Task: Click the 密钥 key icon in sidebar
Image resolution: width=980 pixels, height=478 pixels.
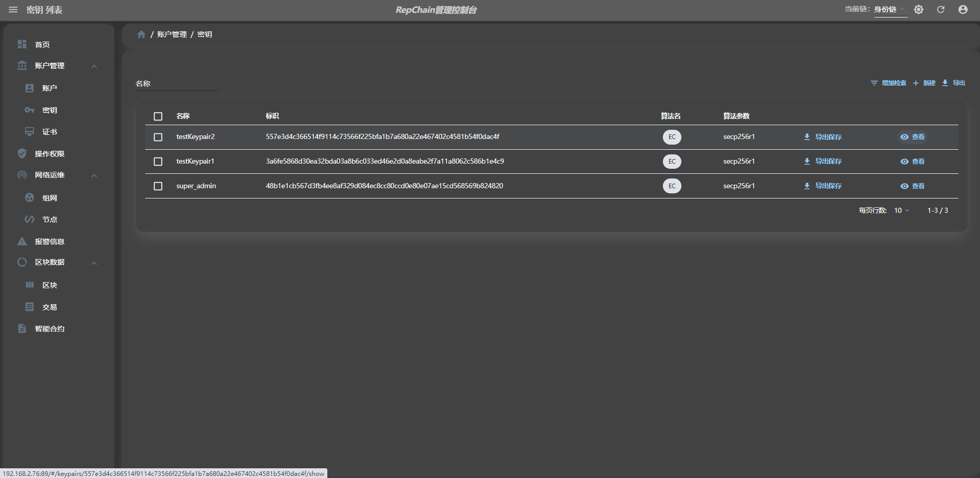Action: click(30, 110)
